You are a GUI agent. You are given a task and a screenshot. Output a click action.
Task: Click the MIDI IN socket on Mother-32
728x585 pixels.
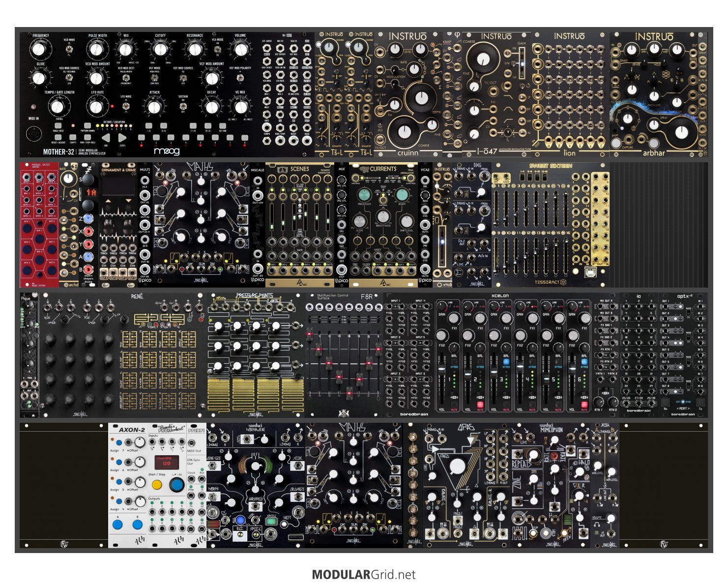tap(34, 133)
